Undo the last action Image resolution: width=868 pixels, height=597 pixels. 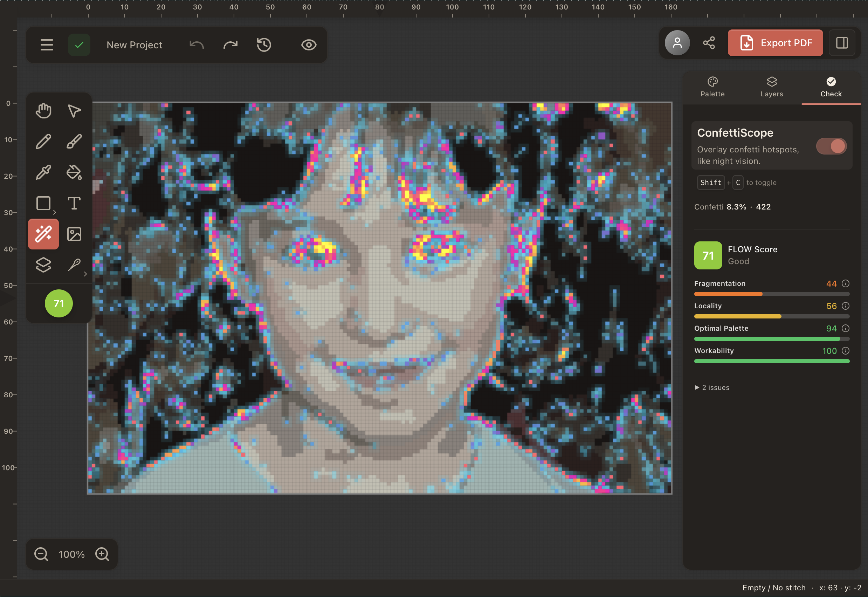coord(197,45)
